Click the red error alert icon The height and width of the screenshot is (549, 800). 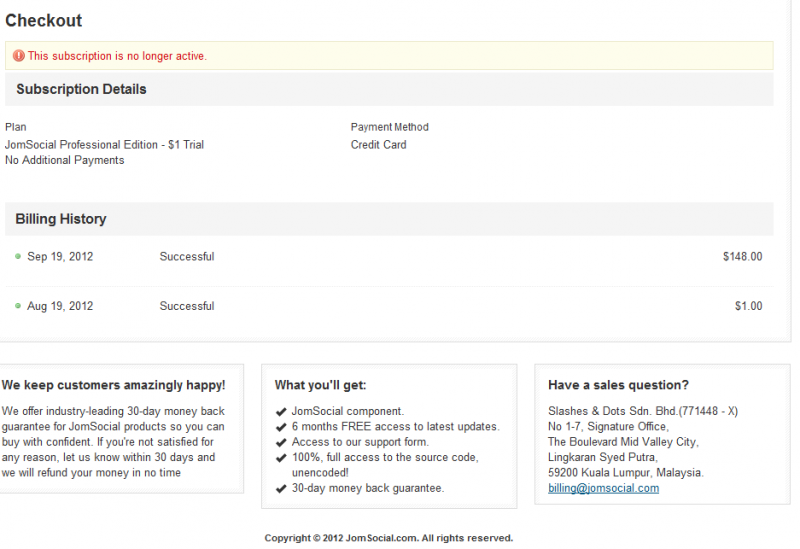[19, 56]
